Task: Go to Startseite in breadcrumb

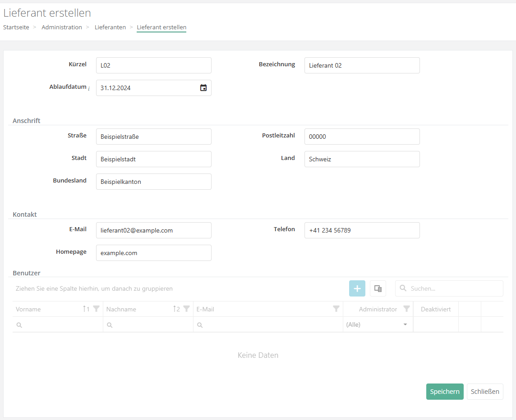Action: coord(16,27)
